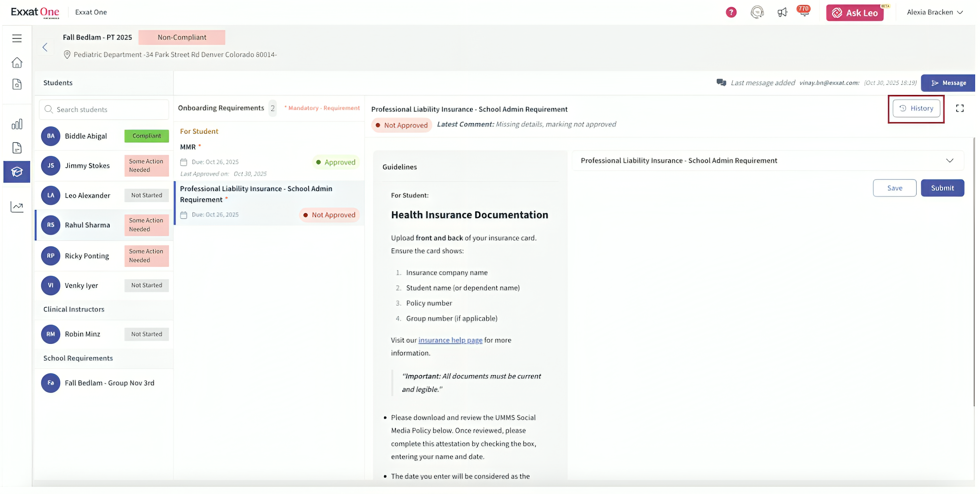Click the graduation cap sidebar icon

[17, 172]
